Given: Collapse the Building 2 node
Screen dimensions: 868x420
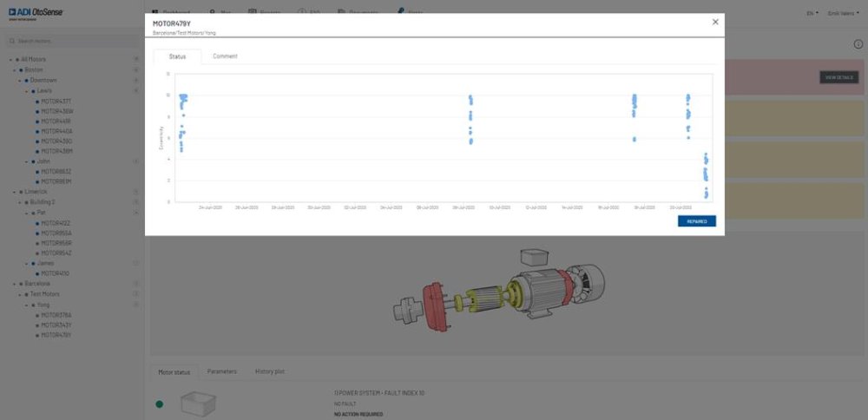Looking at the screenshot, I should pos(20,202).
